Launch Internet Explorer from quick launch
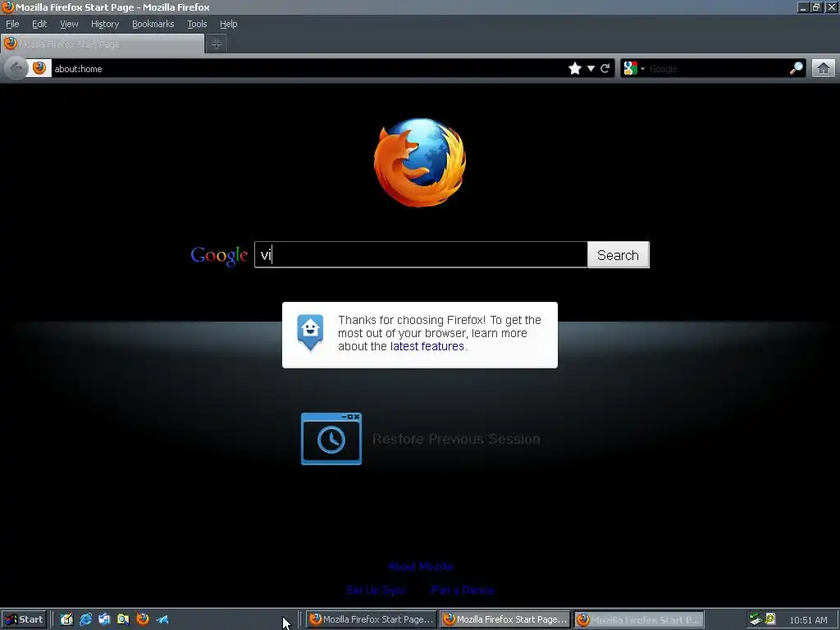The image size is (840, 630). pos(85,619)
